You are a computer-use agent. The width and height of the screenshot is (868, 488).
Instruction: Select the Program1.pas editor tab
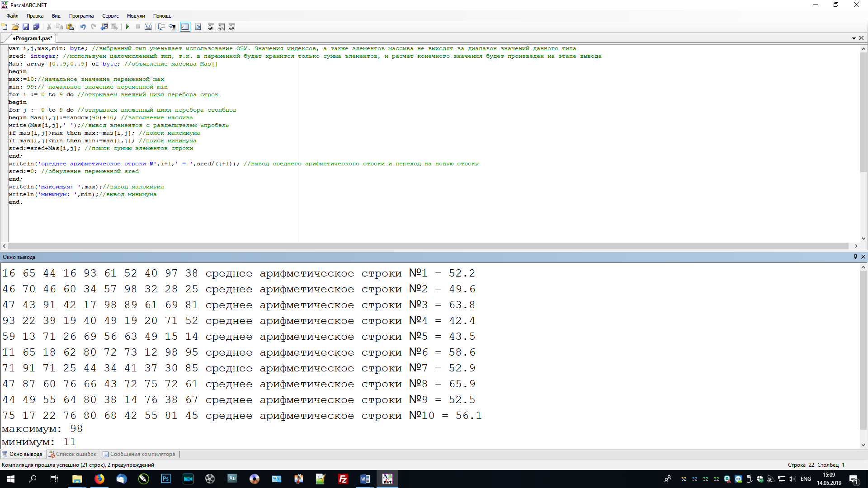(32, 38)
